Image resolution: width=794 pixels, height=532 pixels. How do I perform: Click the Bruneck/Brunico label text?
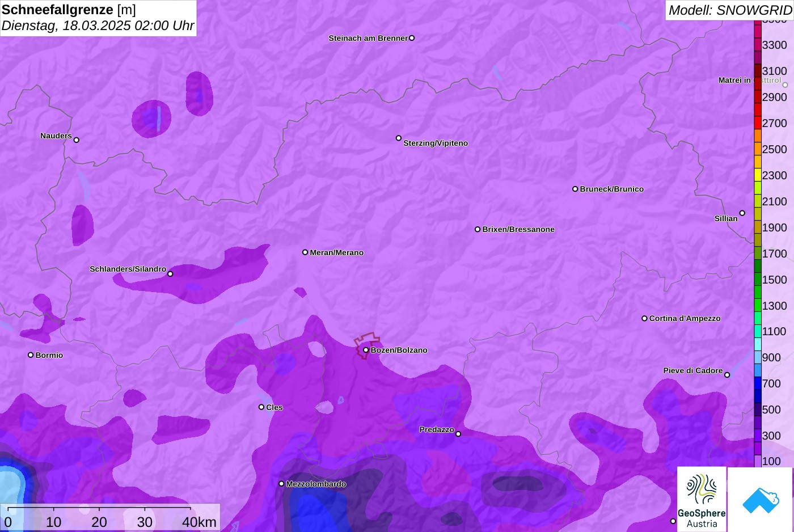coord(612,189)
